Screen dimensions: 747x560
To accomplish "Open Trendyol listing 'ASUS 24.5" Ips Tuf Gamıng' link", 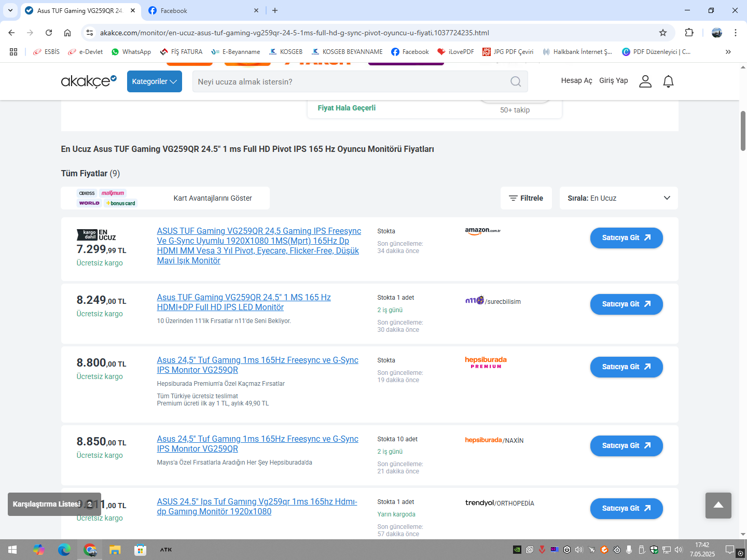I will pyautogui.click(x=257, y=507).
